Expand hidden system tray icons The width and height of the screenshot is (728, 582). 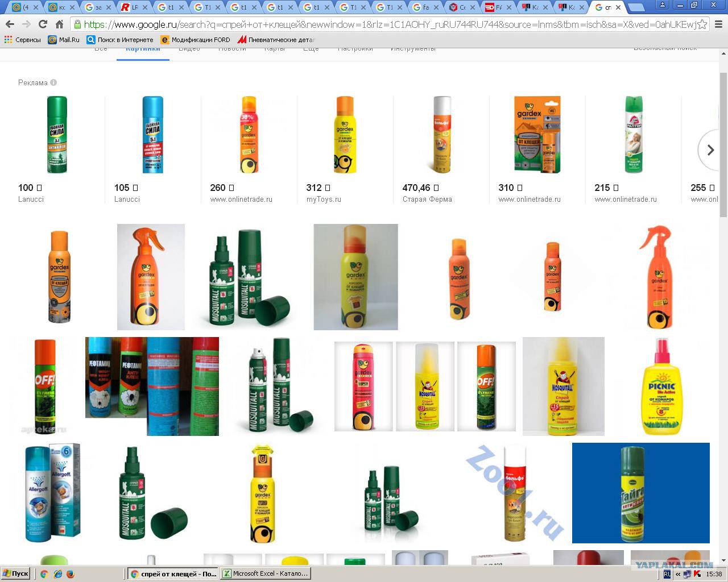[x=677, y=574]
